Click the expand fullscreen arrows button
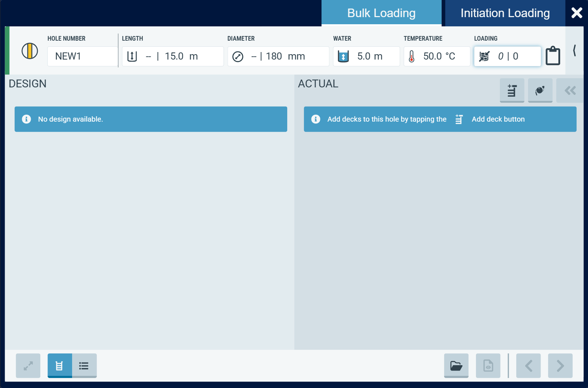The image size is (588, 388). pos(28,366)
